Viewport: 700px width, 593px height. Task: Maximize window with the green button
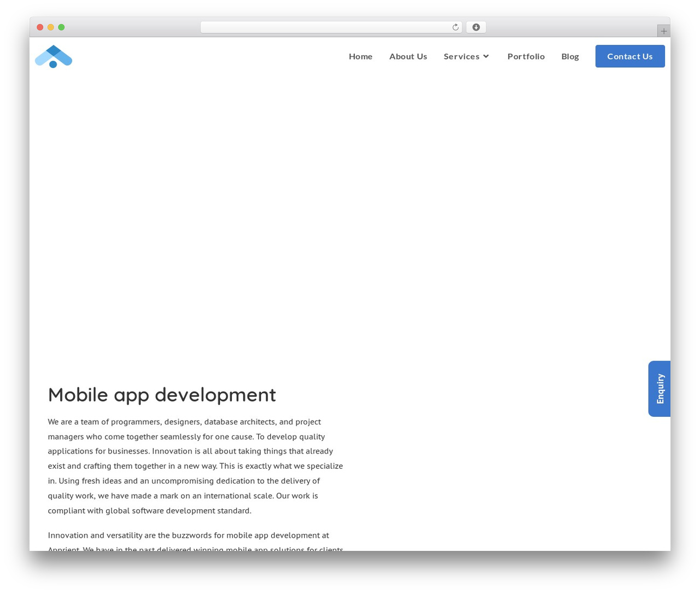point(61,27)
